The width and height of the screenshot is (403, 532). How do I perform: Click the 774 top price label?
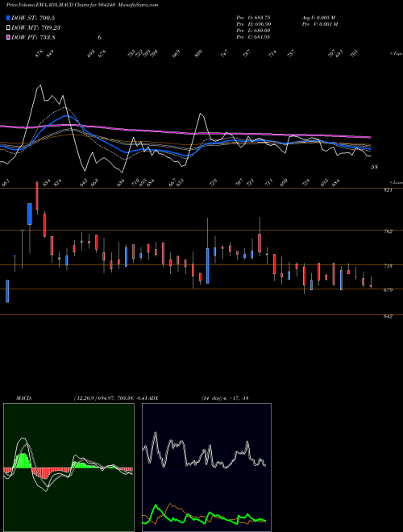coord(272,54)
